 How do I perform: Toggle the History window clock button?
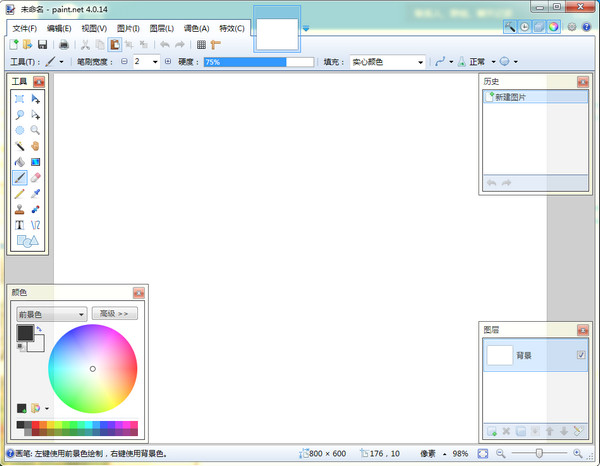click(524, 27)
